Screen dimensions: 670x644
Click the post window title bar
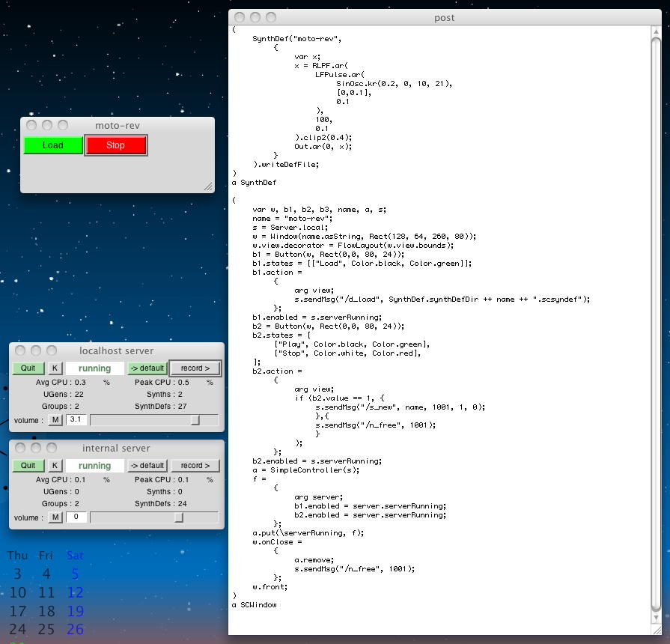pyautogui.click(x=444, y=17)
